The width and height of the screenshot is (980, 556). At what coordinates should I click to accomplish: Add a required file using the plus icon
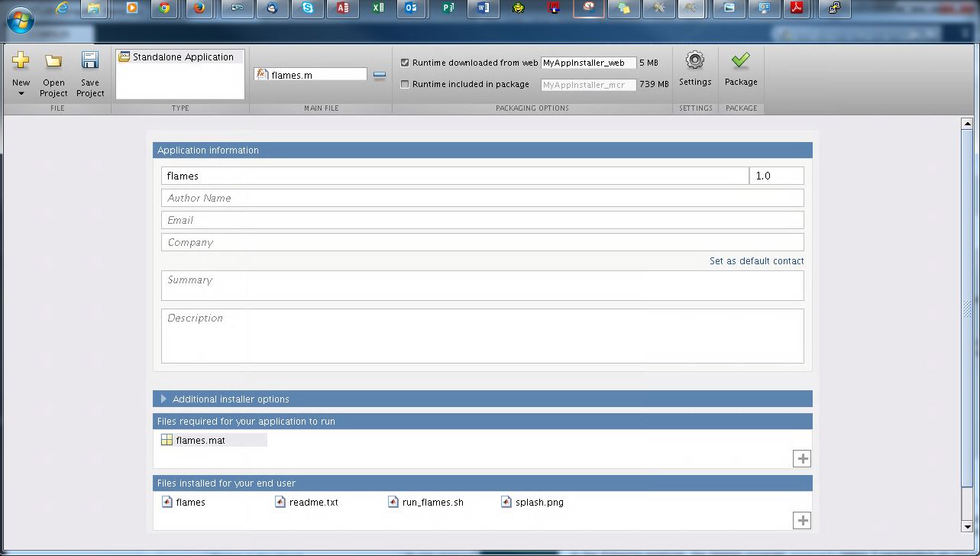tap(802, 459)
